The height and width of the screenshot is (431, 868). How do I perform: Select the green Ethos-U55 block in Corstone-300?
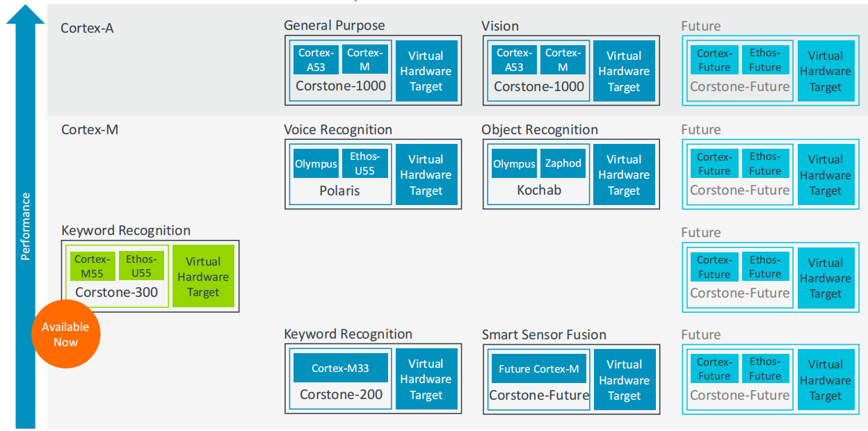[141, 266]
